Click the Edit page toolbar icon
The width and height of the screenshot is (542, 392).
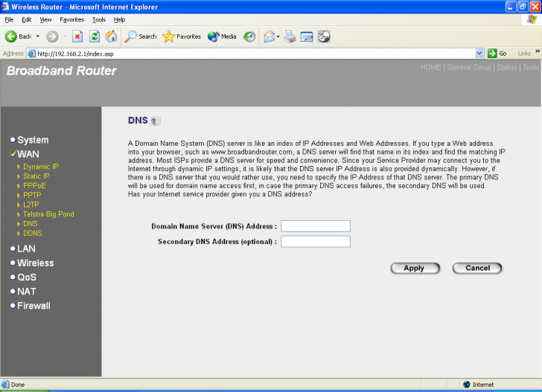click(307, 36)
